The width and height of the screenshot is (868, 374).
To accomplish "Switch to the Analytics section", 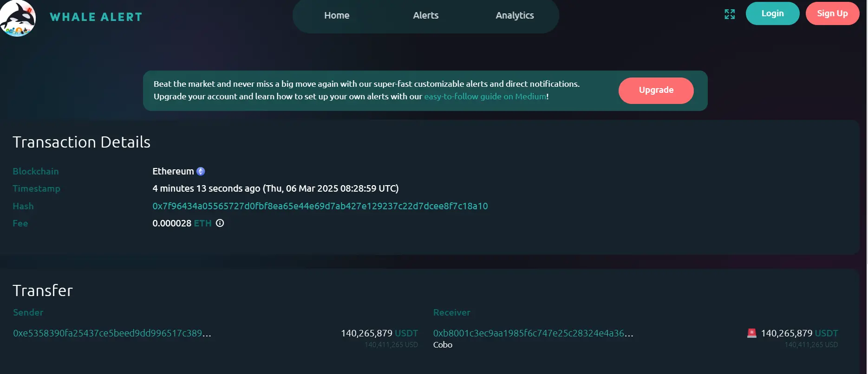I will point(515,15).
